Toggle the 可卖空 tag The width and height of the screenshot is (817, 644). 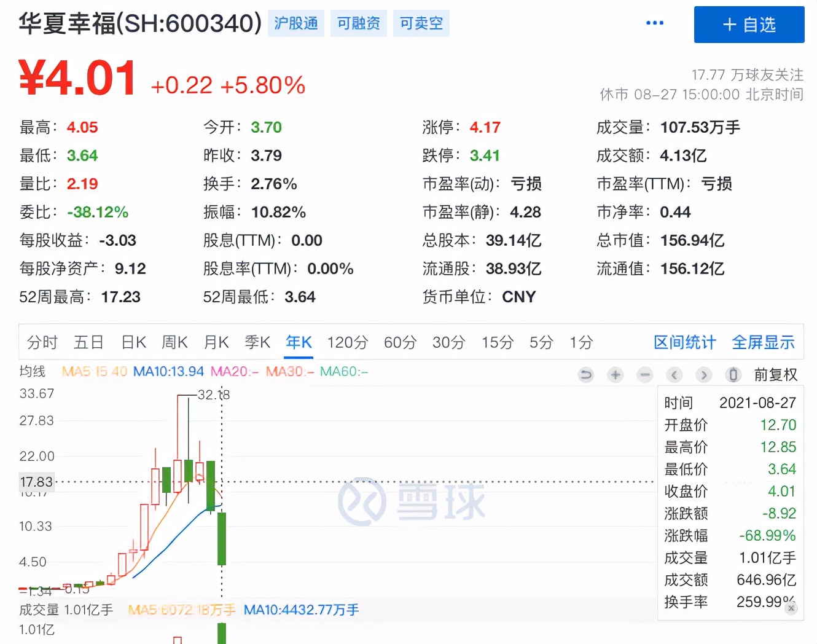pyautogui.click(x=421, y=23)
